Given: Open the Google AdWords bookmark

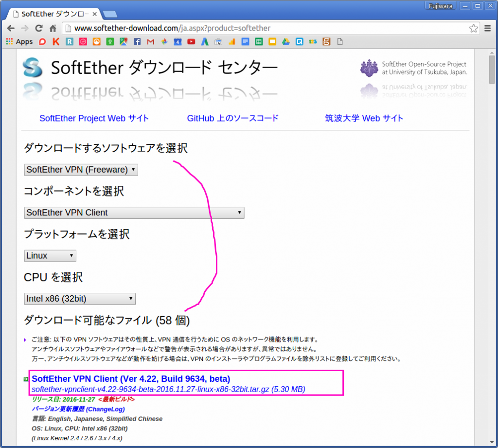Looking at the screenshot, I should (x=205, y=42).
